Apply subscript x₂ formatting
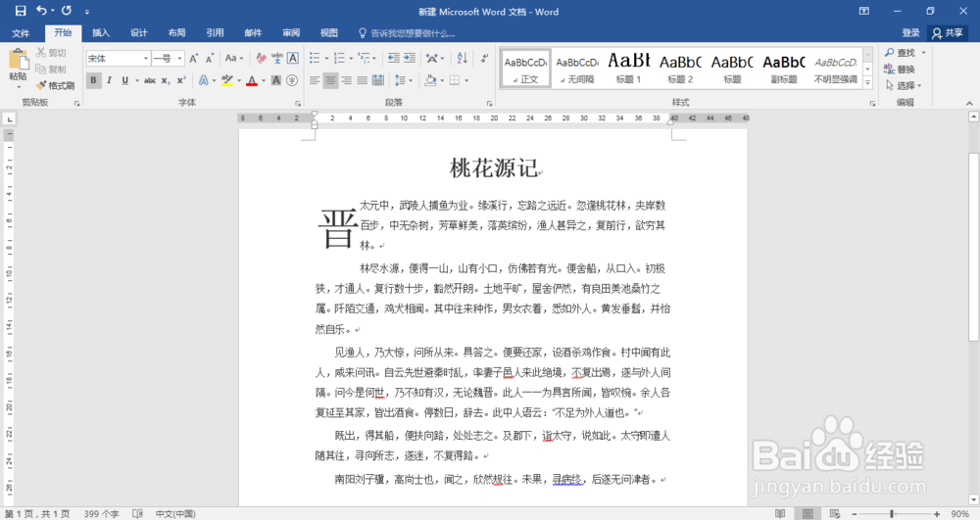 [x=166, y=80]
